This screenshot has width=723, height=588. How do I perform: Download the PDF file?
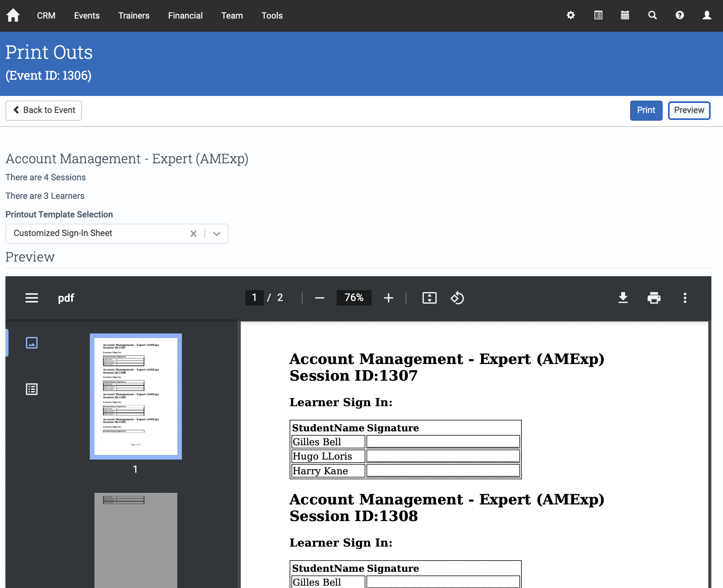(623, 298)
